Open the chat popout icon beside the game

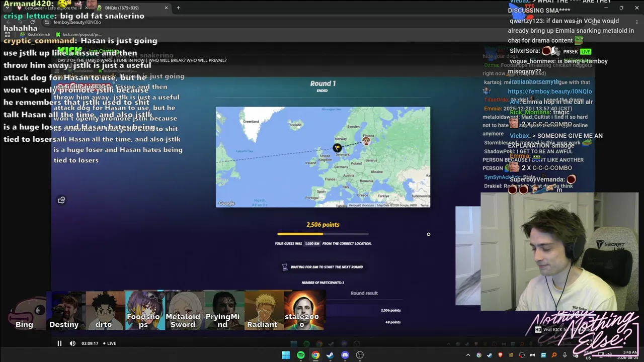(x=61, y=200)
